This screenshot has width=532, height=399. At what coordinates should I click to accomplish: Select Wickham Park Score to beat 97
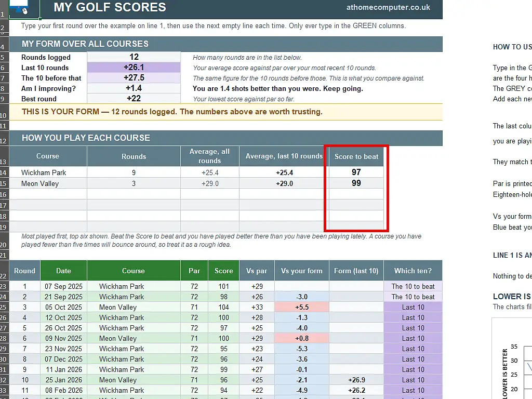[356, 172]
